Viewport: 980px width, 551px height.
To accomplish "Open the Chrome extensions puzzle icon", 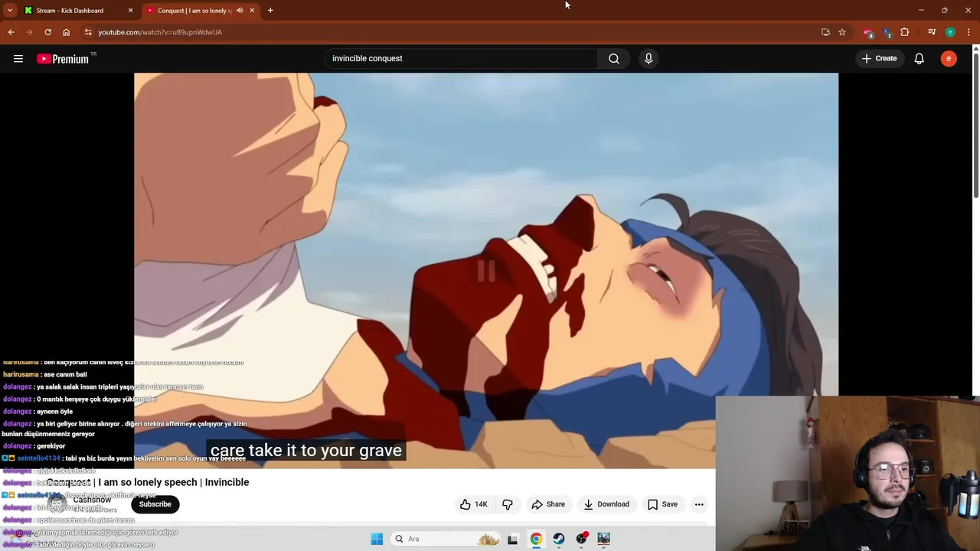I will pos(905,32).
